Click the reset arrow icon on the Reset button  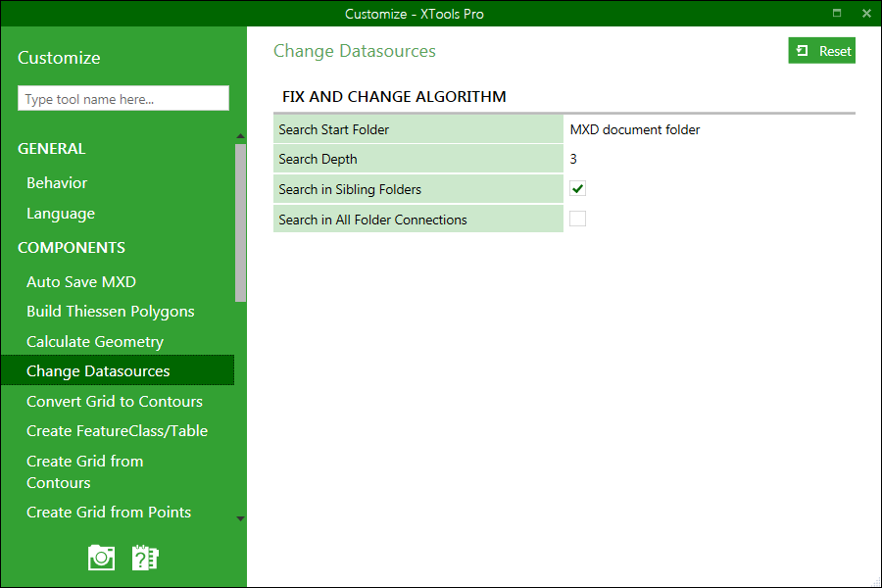804,49
